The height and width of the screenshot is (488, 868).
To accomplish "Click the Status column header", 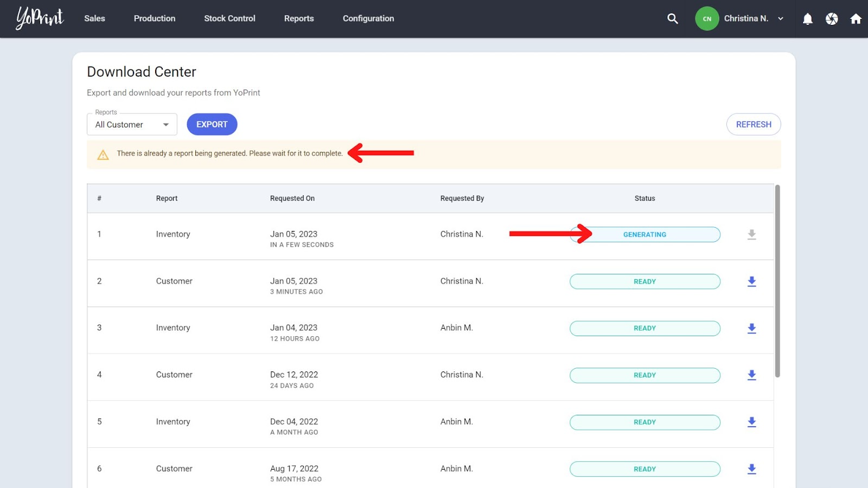I will [644, 198].
